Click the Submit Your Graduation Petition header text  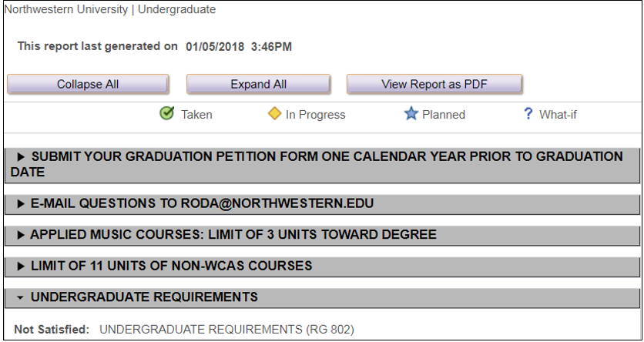[317, 164]
